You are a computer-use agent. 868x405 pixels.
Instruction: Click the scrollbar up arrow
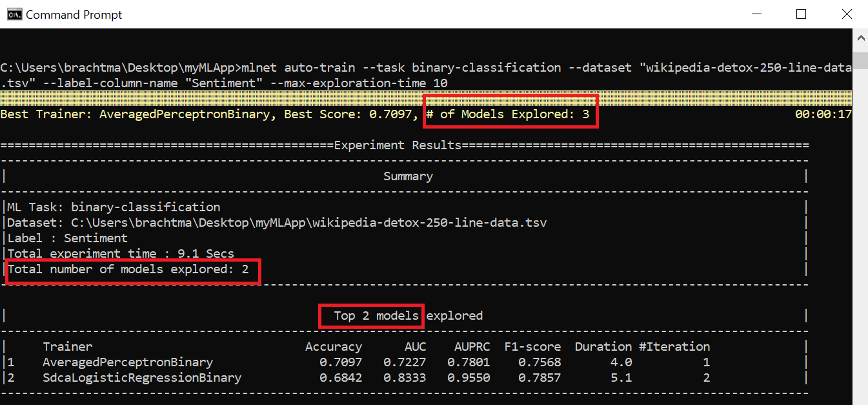[860, 37]
